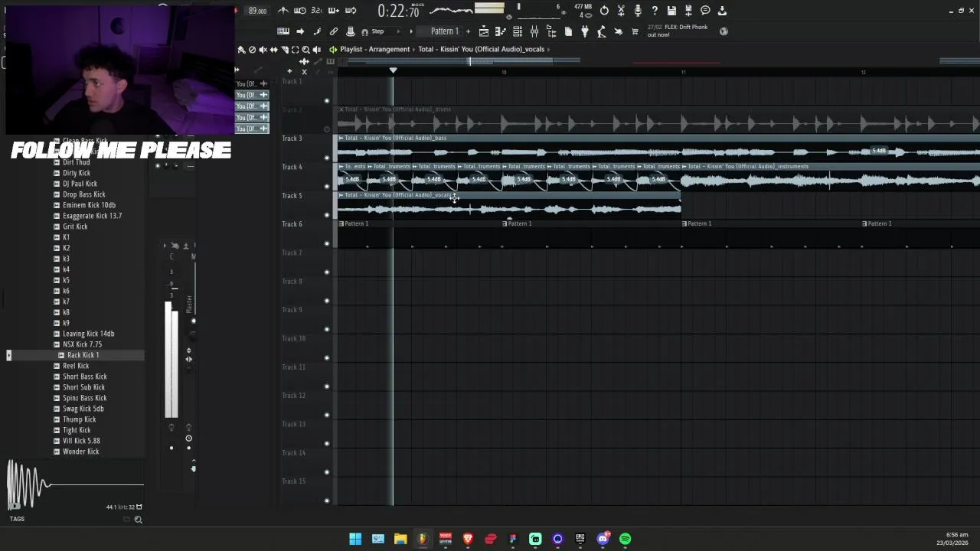Select NSX Kick 7.75 sample

click(82, 344)
